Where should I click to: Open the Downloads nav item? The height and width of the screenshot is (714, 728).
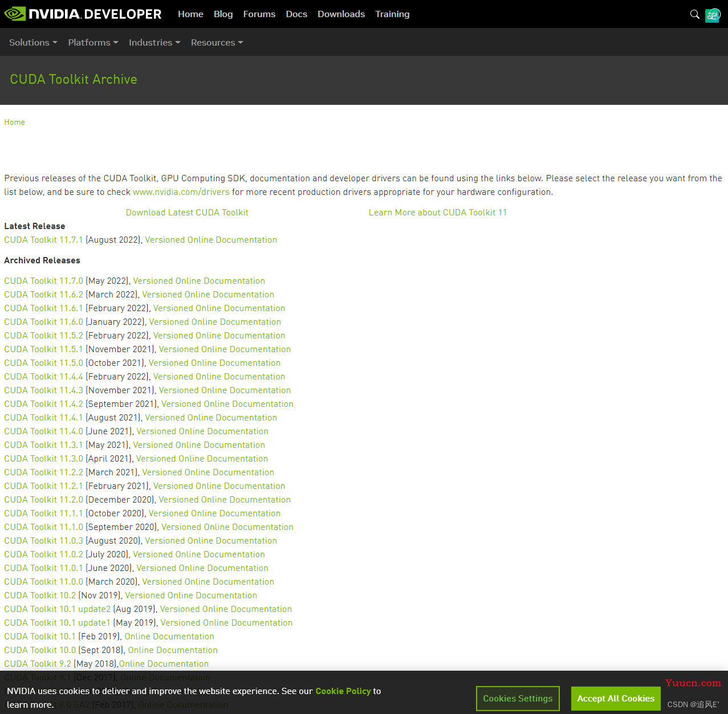click(341, 14)
